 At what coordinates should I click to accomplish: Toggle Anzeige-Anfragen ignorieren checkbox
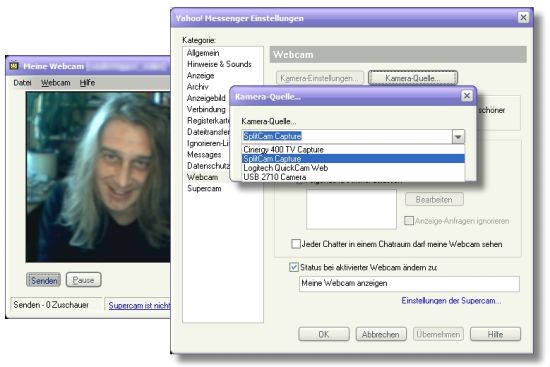pos(409,221)
